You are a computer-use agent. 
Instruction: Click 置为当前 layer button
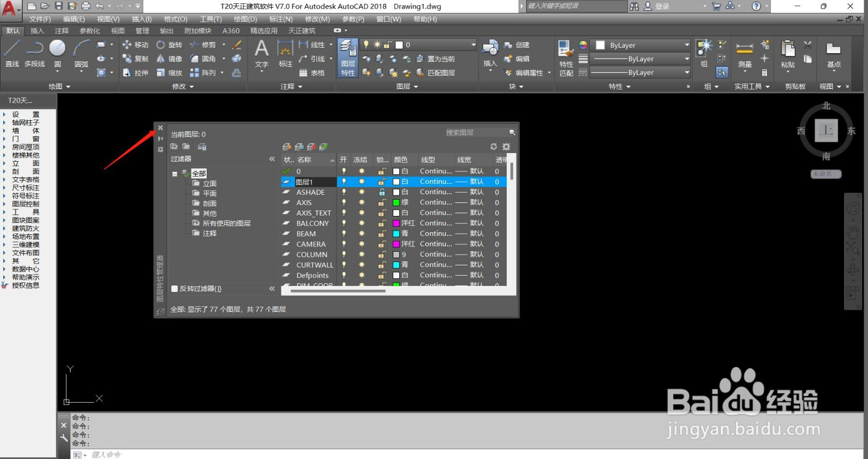tap(436, 59)
